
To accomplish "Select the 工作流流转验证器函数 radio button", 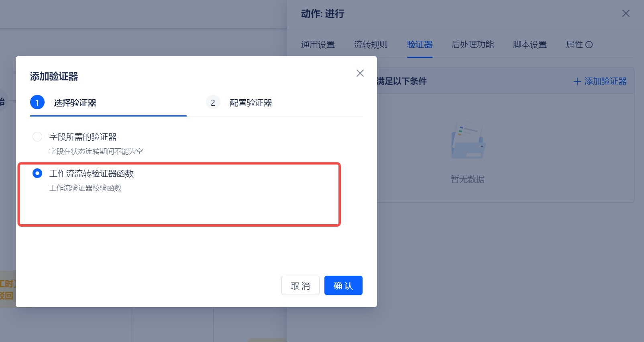I will tap(37, 173).
